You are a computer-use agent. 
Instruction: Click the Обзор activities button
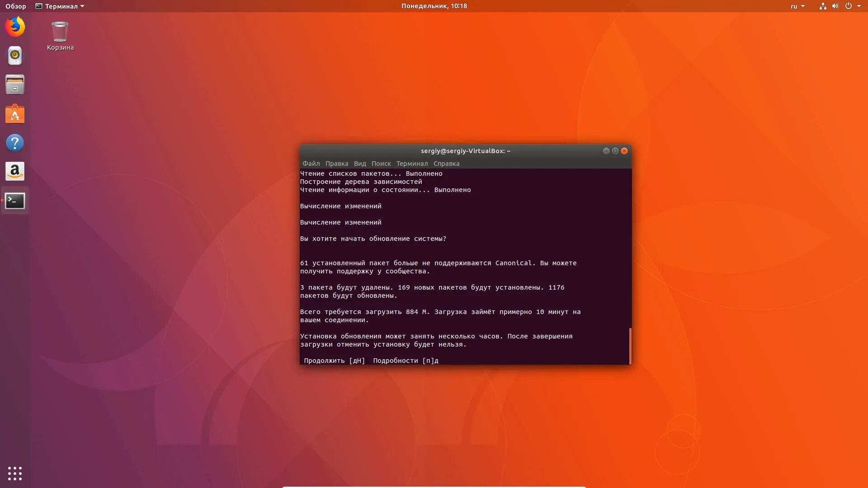[x=16, y=6]
